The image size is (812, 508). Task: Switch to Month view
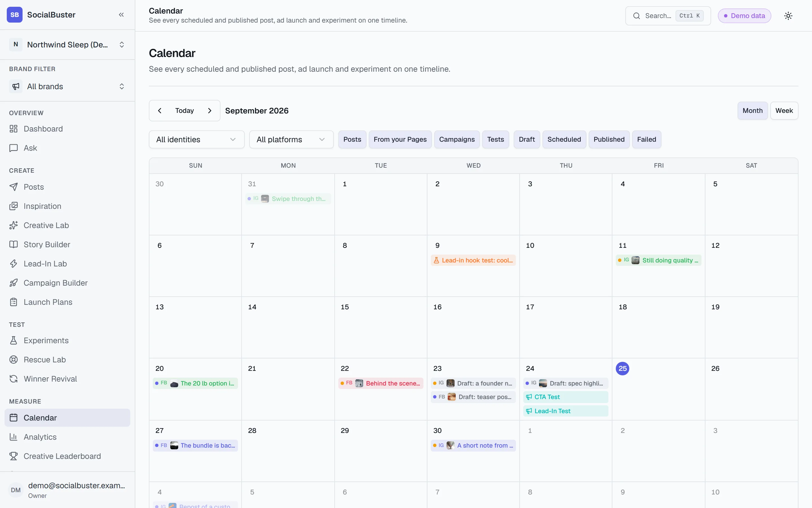(752, 111)
